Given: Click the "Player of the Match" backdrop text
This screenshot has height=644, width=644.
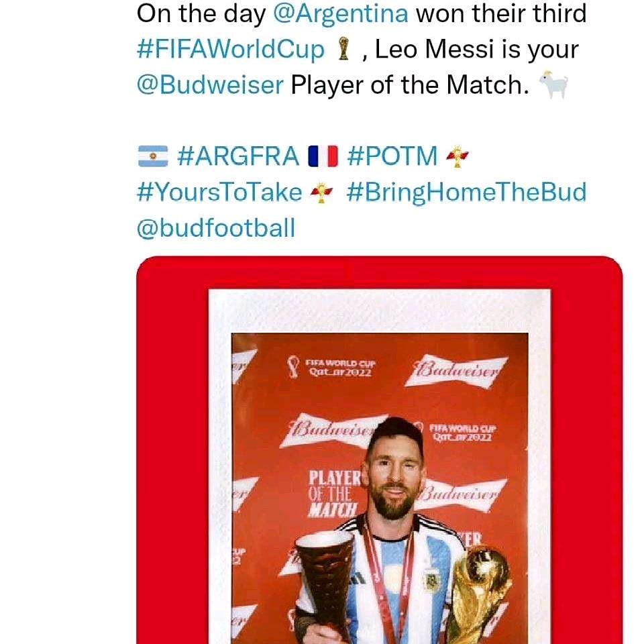Looking at the screenshot, I should pyautogui.click(x=333, y=493).
